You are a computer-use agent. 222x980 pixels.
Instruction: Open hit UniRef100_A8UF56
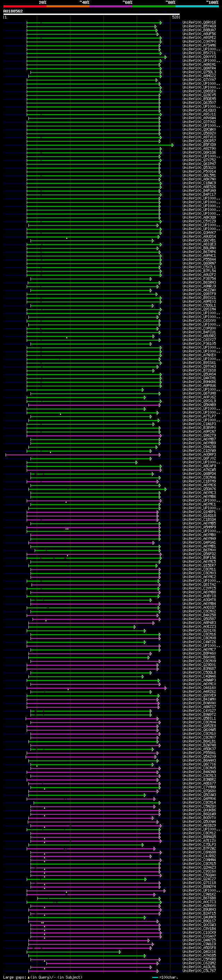pos(199,34)
